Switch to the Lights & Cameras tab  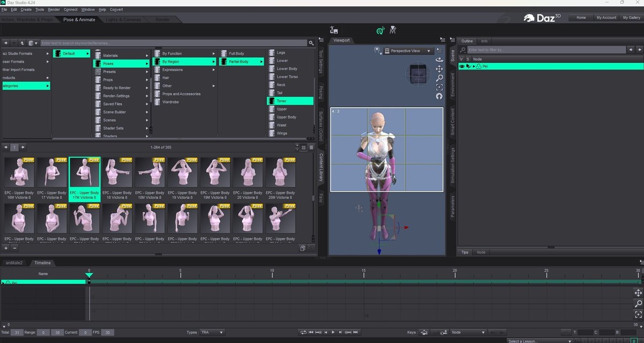125,19
